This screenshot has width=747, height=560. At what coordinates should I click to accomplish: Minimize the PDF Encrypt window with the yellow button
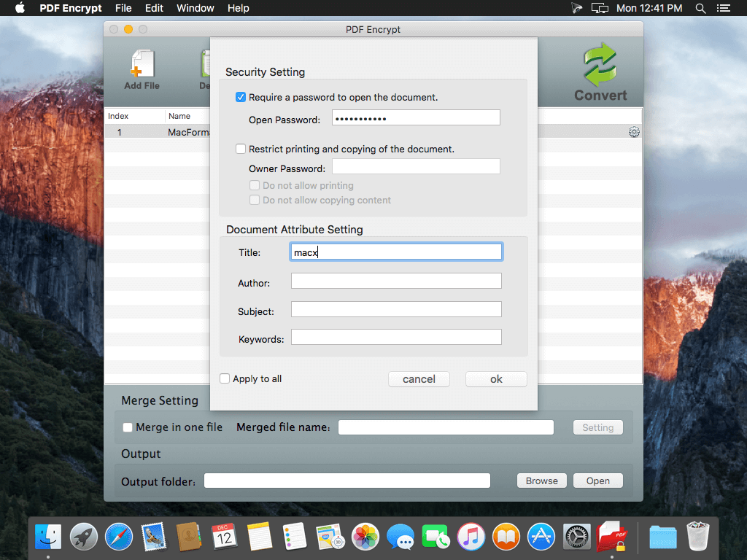pyautogui.click(x=128, y=29)
